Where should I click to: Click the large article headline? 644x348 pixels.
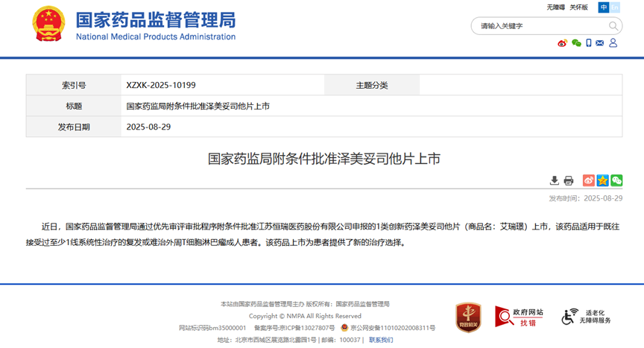[324, 159]
